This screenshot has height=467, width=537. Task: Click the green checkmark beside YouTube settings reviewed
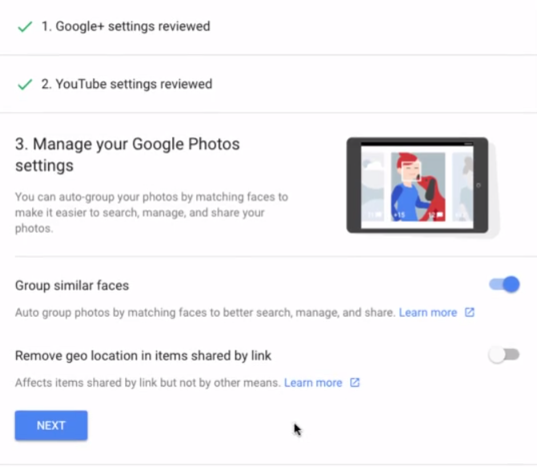pos(25,84)
